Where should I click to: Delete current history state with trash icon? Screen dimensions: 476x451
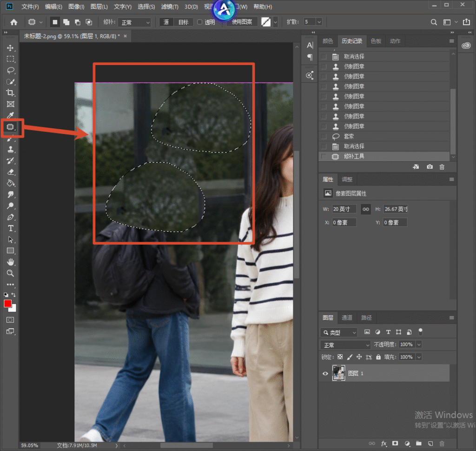pyautogui.click(x=442, y=167)
